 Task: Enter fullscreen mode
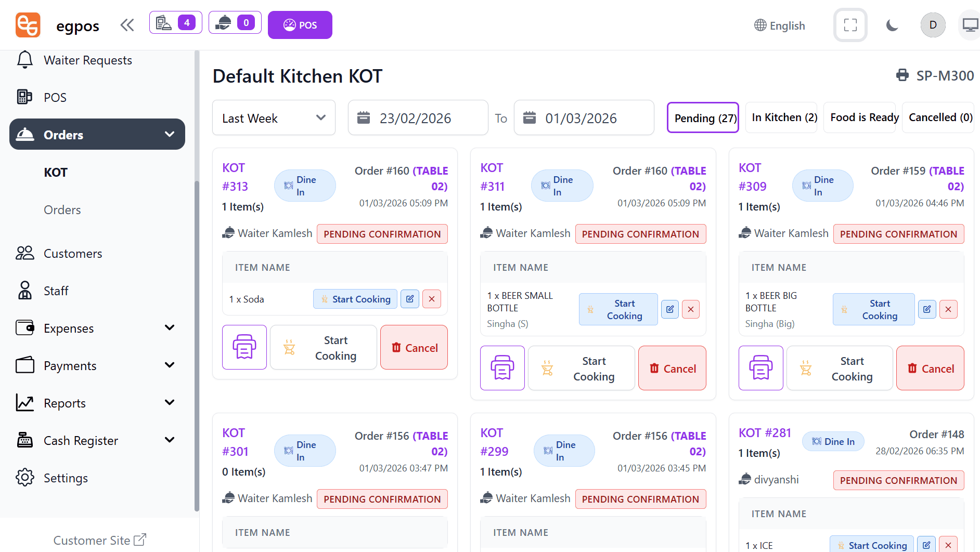click(x=850, y=25)
